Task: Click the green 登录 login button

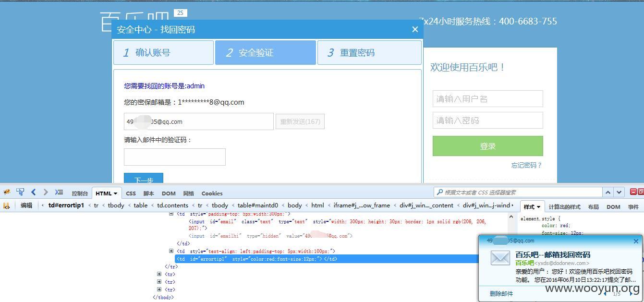Action: coord(488,146)
